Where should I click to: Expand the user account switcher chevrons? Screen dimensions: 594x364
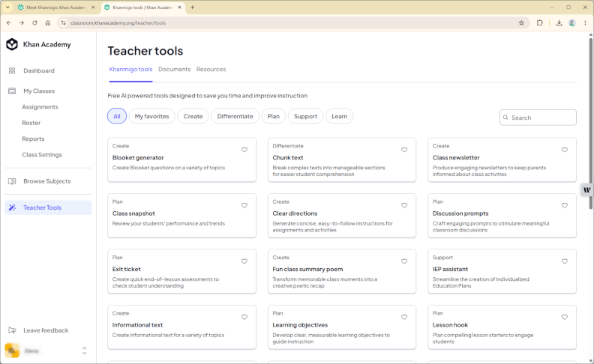pos(84,351)
